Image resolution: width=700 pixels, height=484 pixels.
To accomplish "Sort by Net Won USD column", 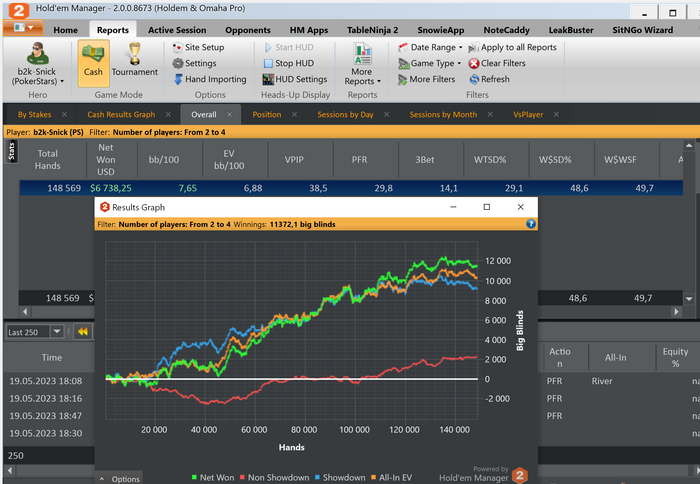I will (106, 159).
